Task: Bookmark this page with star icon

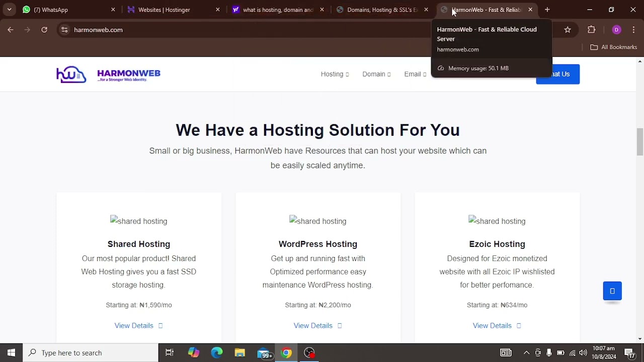Action: 568,30
